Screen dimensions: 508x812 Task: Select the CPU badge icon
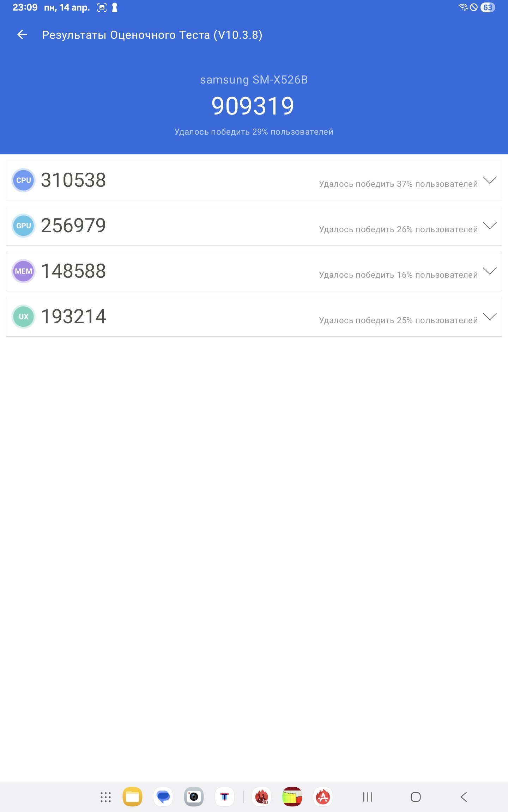point(24,180)
